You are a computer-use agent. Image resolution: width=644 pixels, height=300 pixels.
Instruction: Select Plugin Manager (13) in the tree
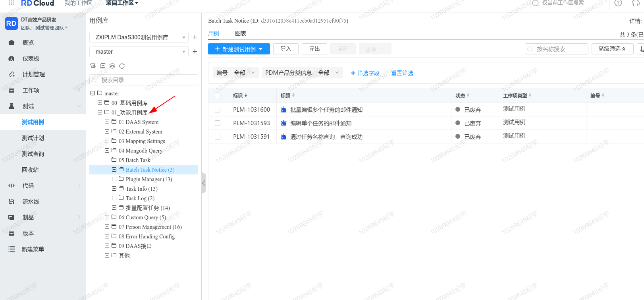[x=148, y=179]
